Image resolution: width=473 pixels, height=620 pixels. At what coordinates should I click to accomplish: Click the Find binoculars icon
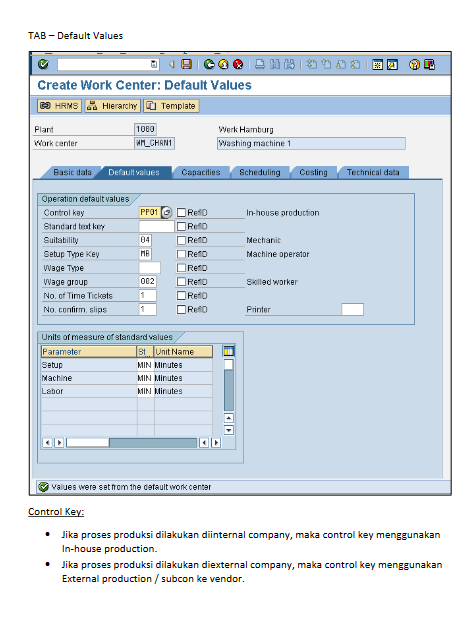coord(275,64)
